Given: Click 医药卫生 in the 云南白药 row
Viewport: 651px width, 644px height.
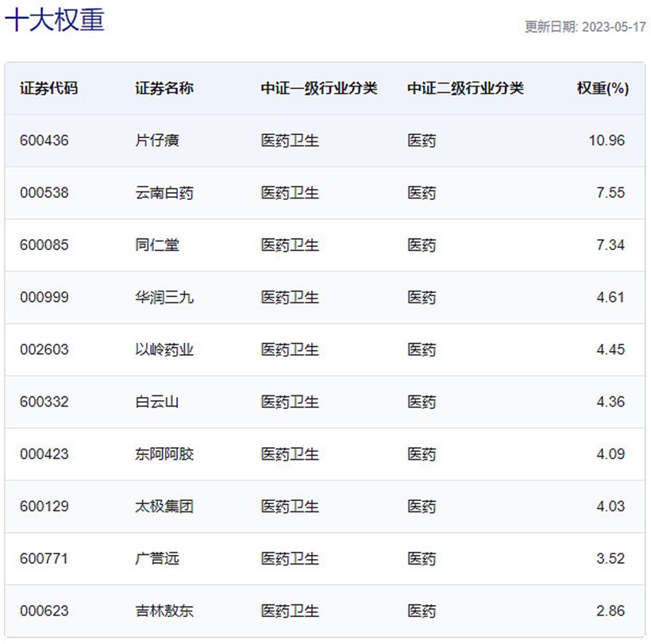Looking at the screenshot, I should tap(290, 193).
